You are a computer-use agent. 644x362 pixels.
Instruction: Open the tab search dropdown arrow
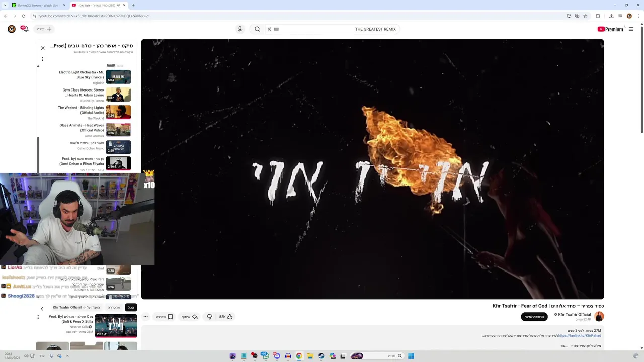click(5, 5)
